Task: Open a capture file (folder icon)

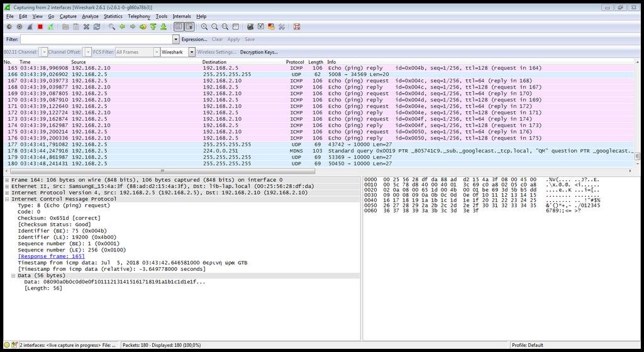Action: pos(65,26)
